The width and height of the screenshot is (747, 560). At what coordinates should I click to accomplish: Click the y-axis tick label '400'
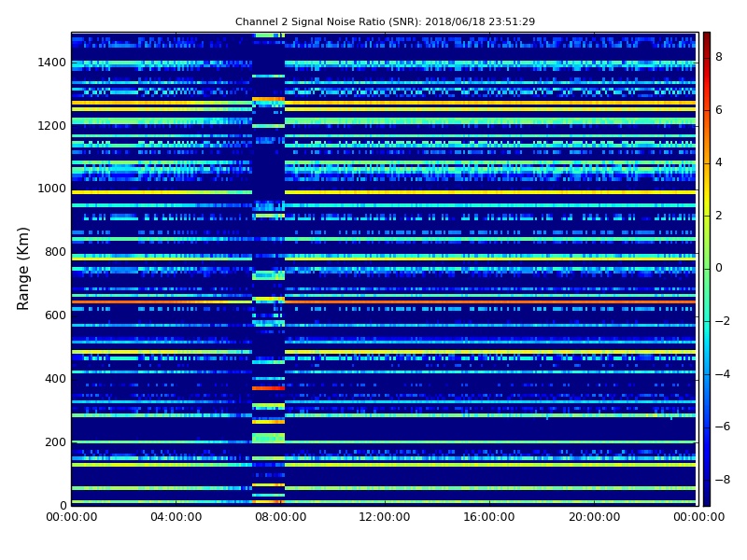[x=55, y=379]
